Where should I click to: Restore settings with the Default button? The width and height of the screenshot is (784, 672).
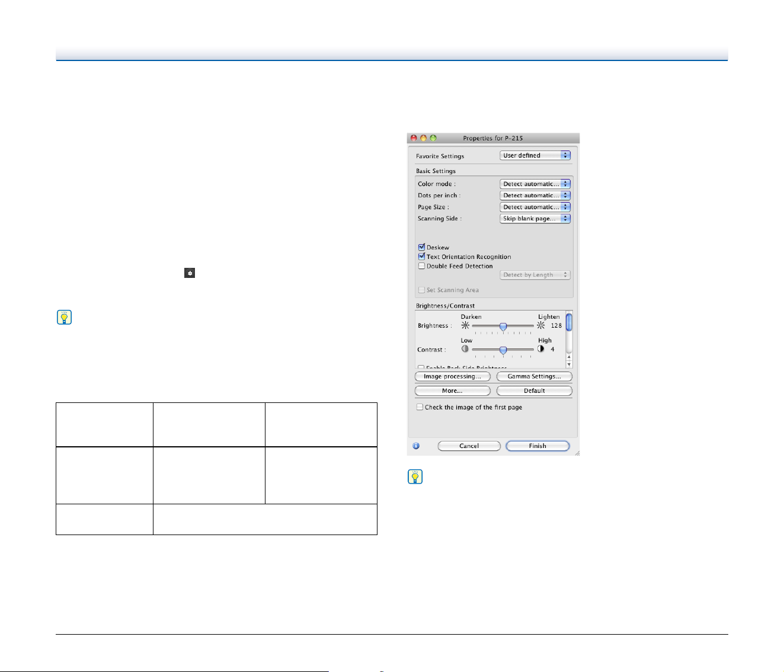535,391
